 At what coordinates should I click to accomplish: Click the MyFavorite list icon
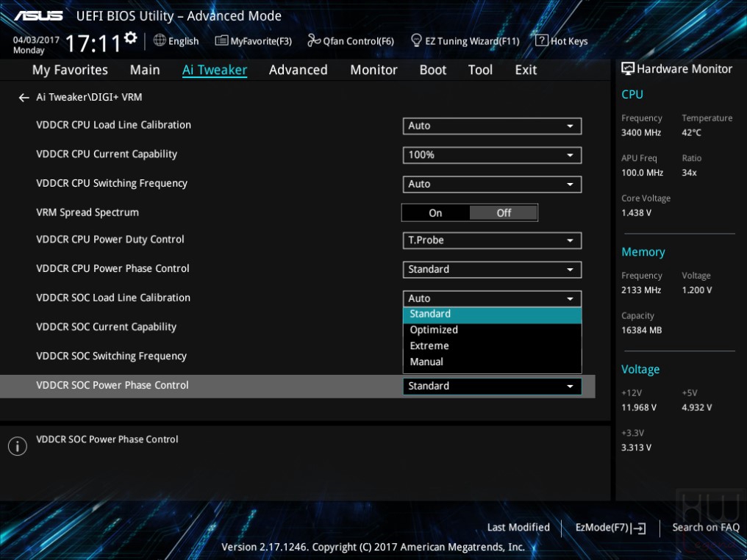click(x=221, y=40)
